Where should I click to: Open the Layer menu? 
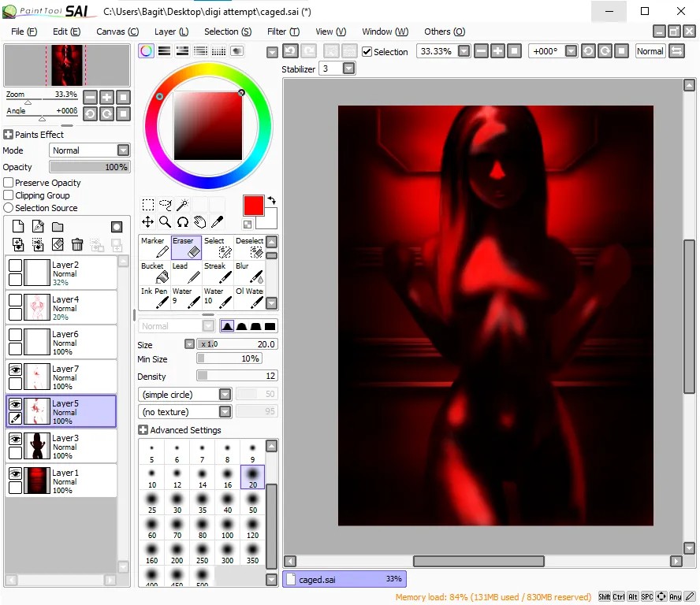coord(171,32)
